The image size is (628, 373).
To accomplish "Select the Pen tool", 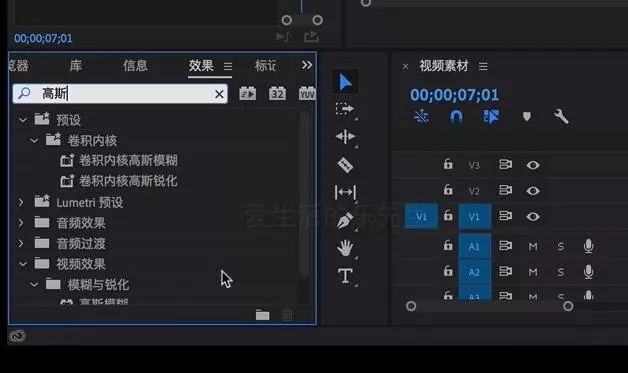I will click(345, 220).
